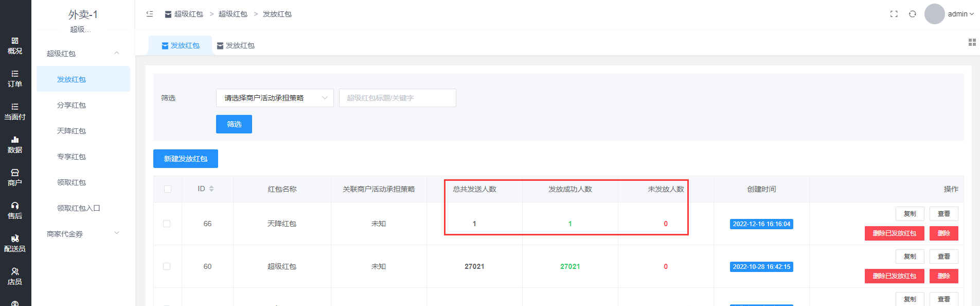Click the 总共发送人数 column header

click(474, 189)
